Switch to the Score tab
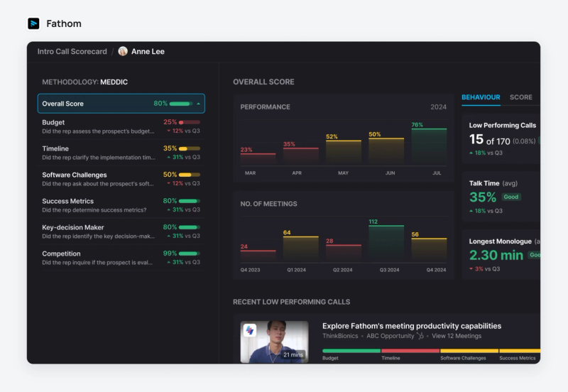The height and width of the screenshot is (392, 568). point(521,97)
